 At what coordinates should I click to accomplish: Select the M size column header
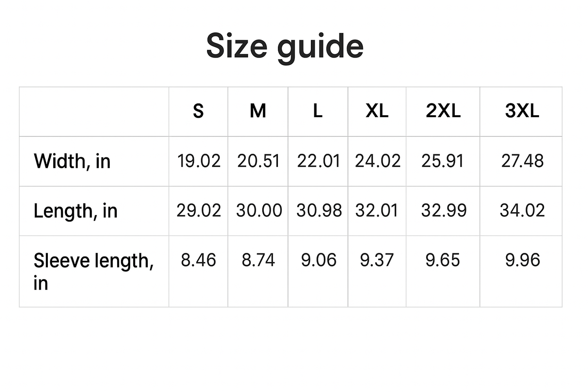[x=258, y=111]
